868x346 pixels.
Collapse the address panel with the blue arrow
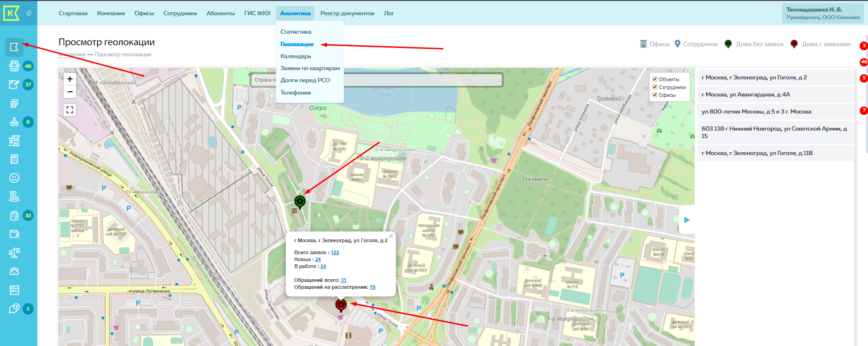(x=687, y=220)
